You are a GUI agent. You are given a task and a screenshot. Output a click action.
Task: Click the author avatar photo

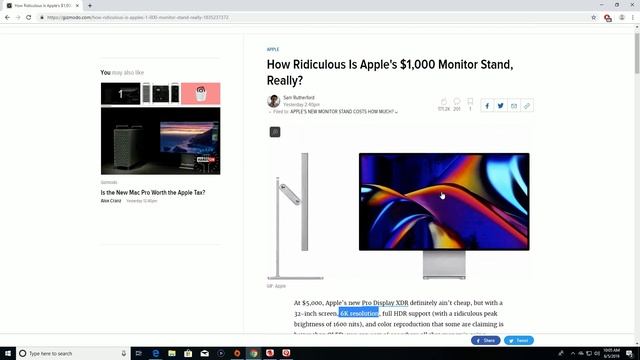tap(273, 101)
